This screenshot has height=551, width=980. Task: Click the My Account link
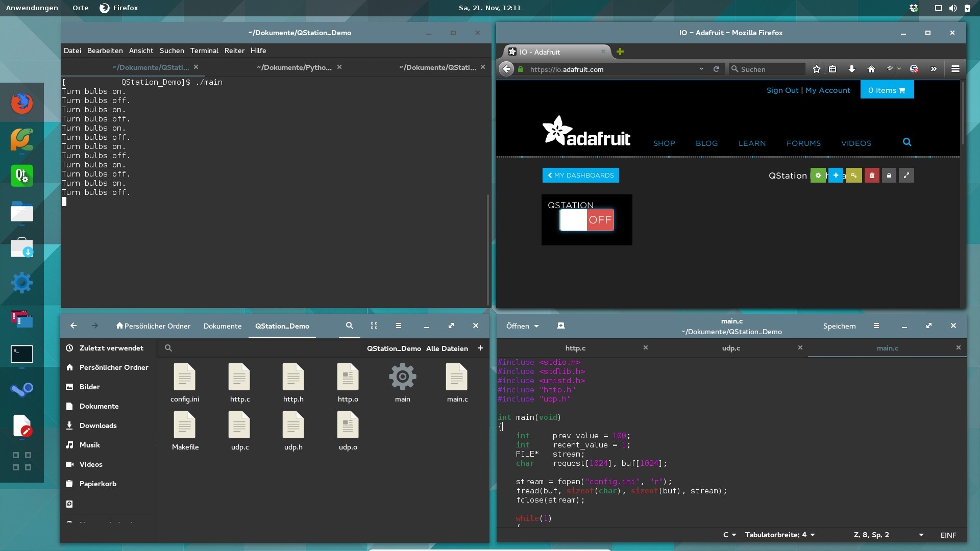tap(827, 90)
